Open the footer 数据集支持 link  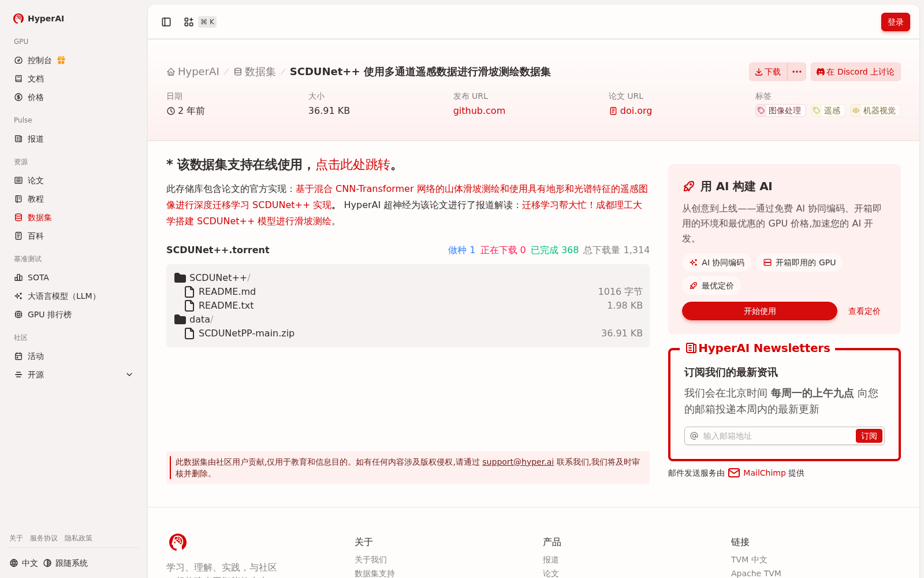[x=375, y=573]
